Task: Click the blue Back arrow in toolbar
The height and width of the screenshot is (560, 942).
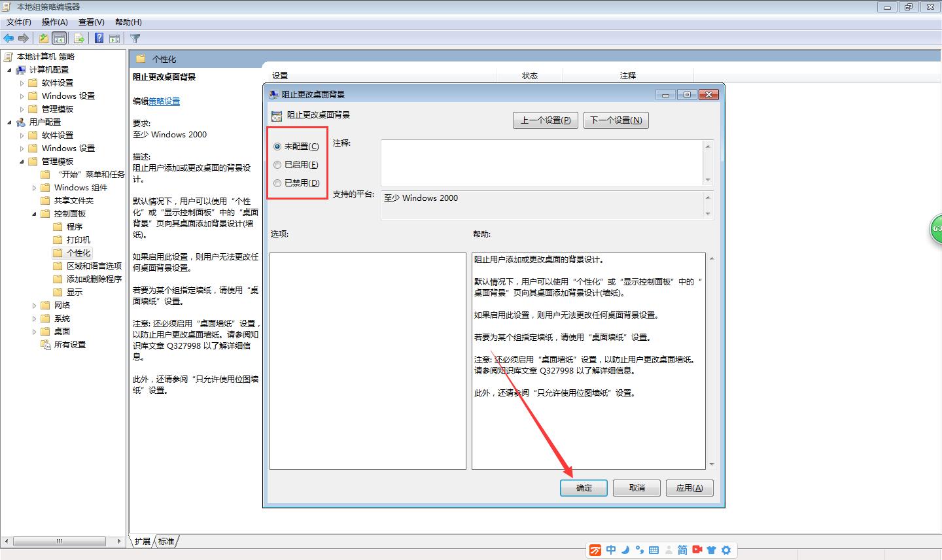Action: coord(9,39)
